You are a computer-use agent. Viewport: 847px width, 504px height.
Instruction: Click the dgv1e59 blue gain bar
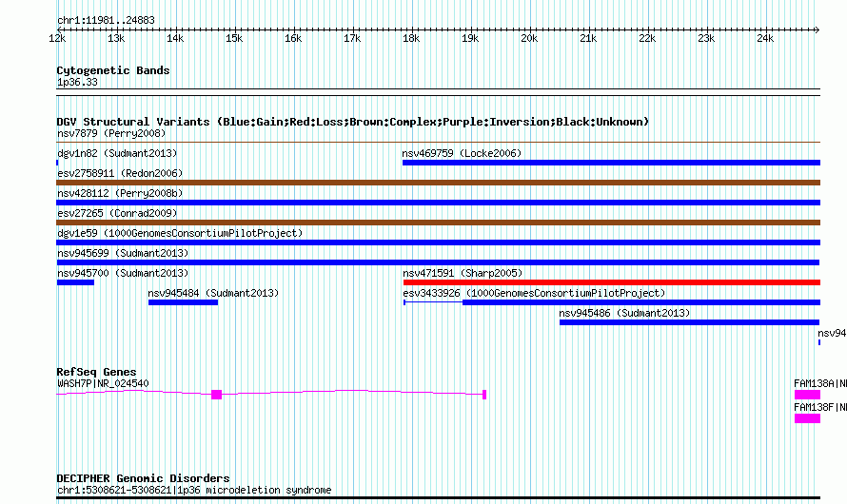point(438,242)
